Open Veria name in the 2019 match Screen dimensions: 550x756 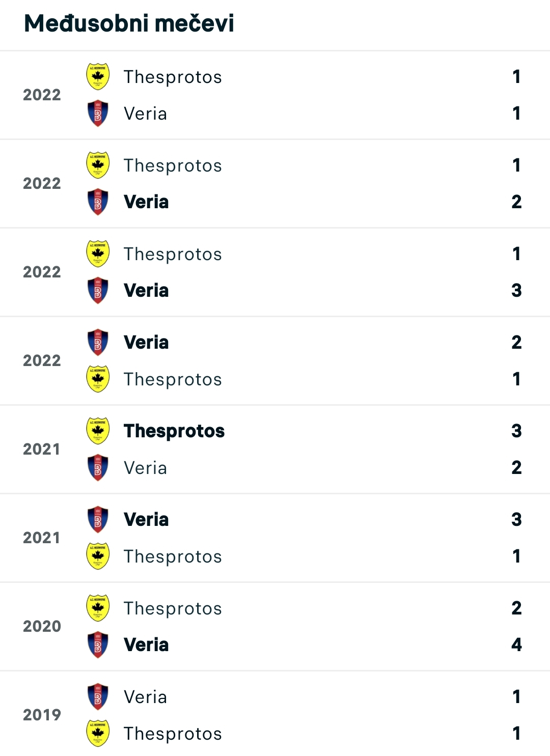[146, 697]
